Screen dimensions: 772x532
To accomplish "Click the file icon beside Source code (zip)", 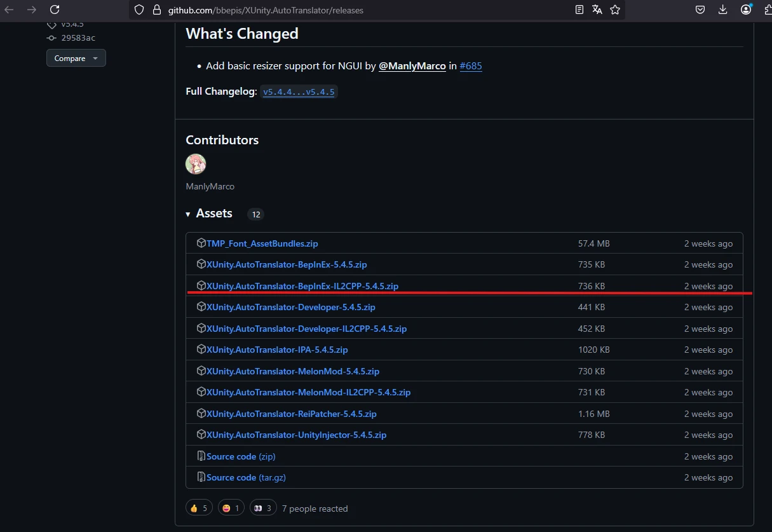I will pos(201,456).
